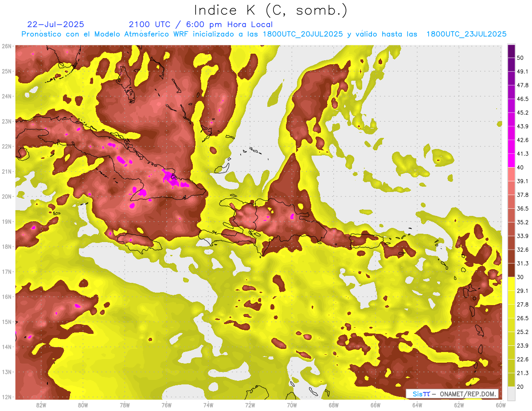Click the colorbar label '20'

pos(520,387)
